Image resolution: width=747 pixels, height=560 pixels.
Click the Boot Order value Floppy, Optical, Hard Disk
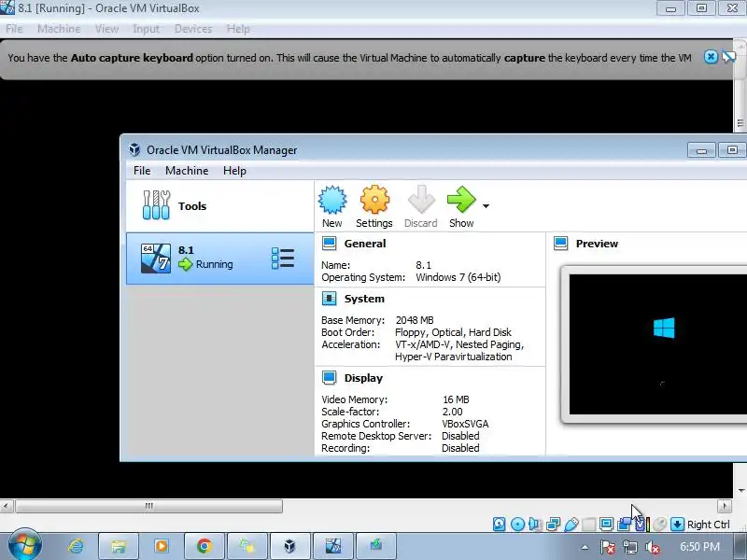click(453, 332)
